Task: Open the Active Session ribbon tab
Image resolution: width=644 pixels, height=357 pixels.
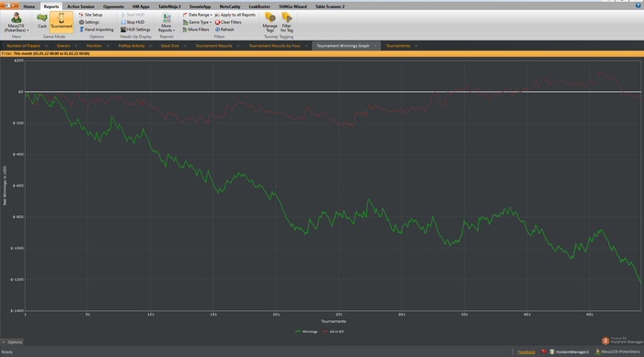Action: coord(81,6)
